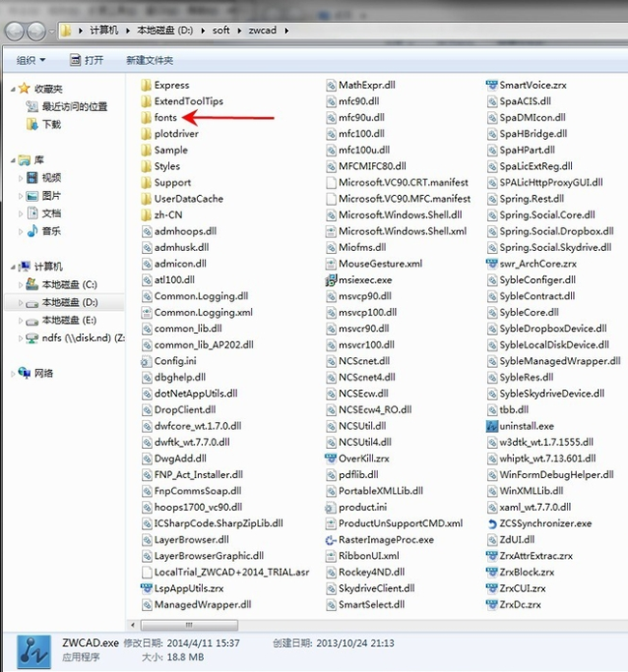This screenshot has width=628, height=672.
Task: Select the Express folder icon
Action: pyautogui.click(x=147, y=85)
